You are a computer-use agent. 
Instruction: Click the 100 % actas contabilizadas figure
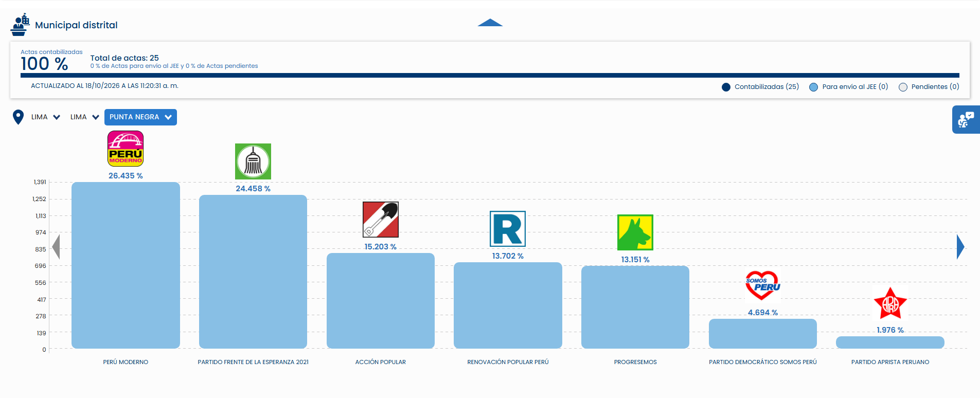(44, 64)
